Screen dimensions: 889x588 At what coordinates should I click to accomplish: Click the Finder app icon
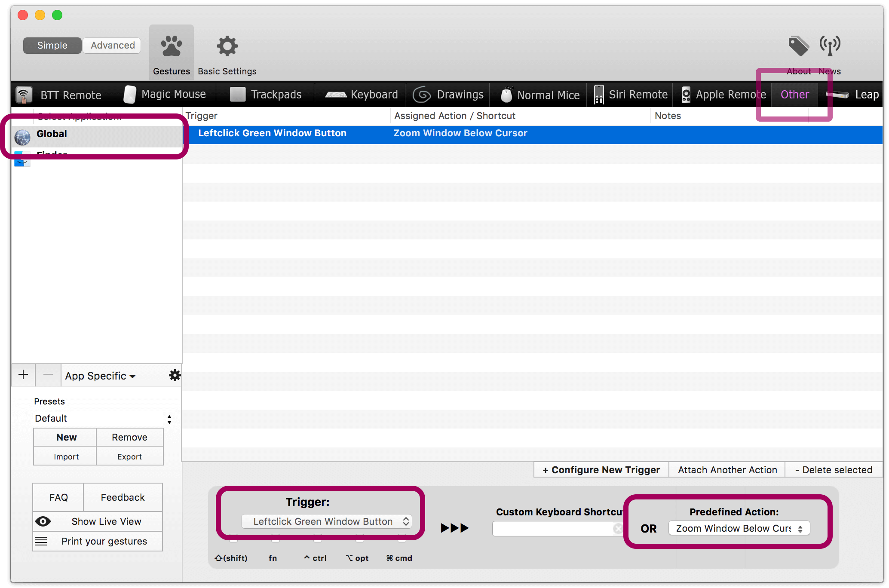(x=22, y=159)
